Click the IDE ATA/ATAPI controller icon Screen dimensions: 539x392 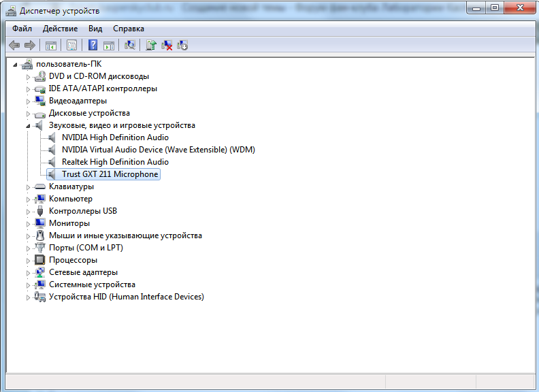pos(40,88)
